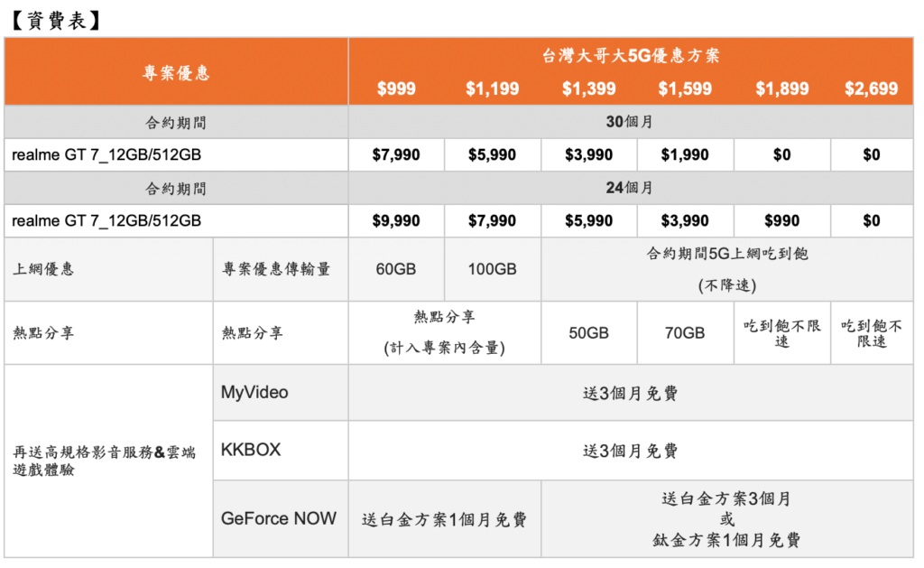Select the $1,899 plan column header

pyautogui.click(x=781, y=88)
